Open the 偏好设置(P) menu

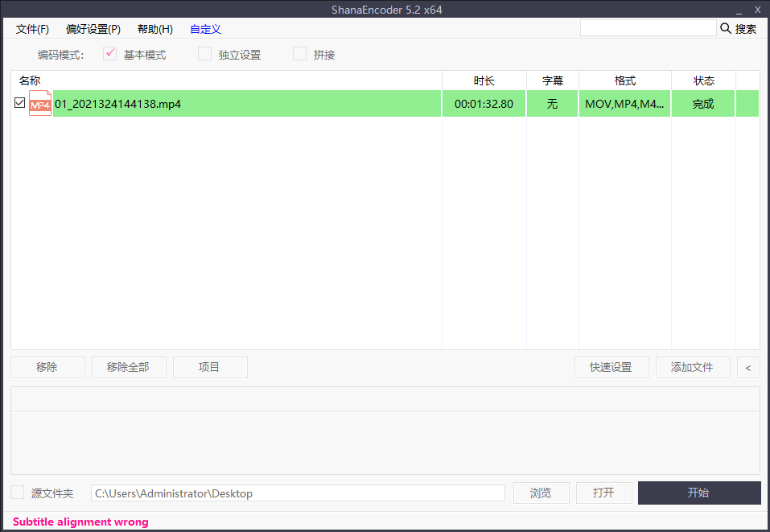coord(93,29)
